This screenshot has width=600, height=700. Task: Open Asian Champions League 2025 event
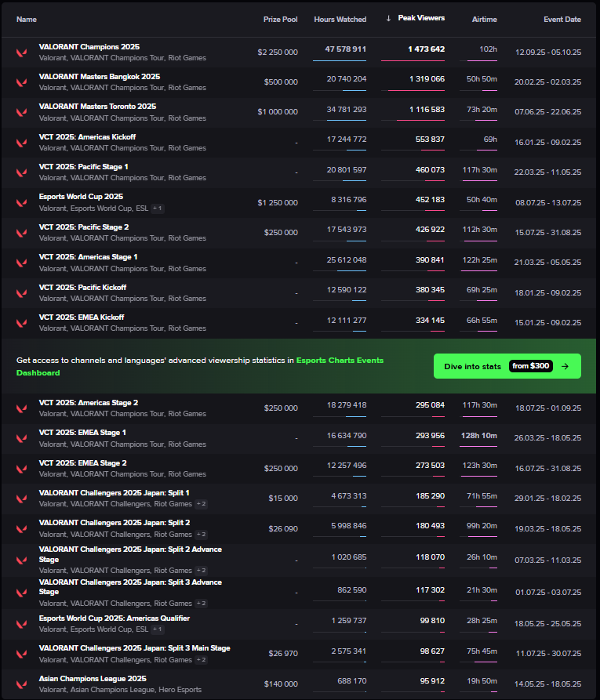93,679
